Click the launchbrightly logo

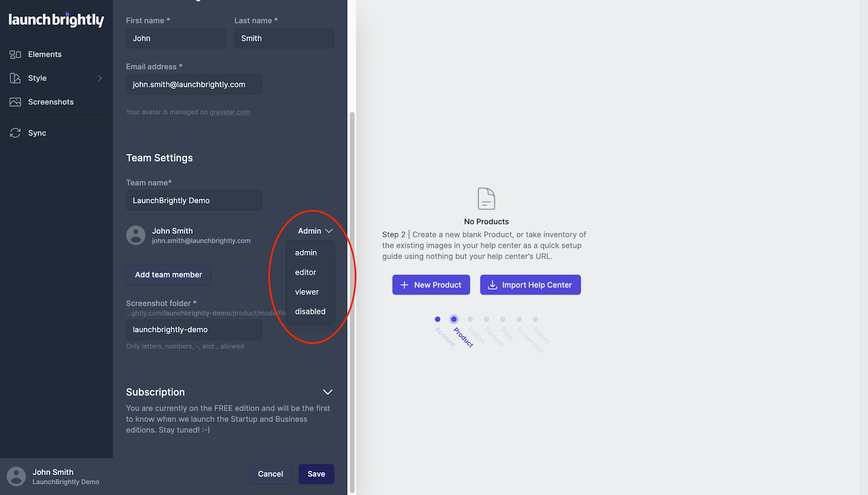(56, 20)
